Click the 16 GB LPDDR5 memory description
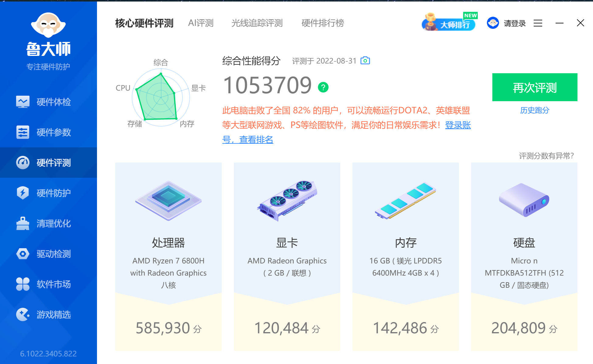Viewport: 593px width, 364px height. [x=406, y=267]
